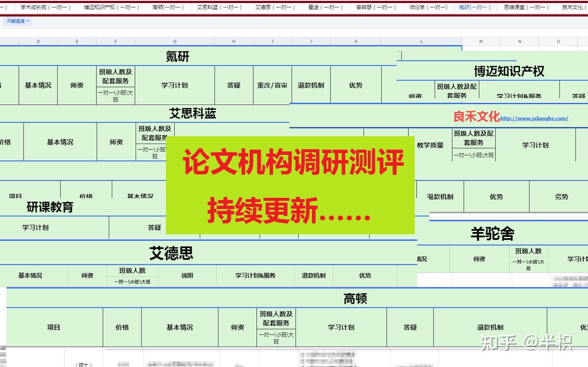Open the jxlianghe.com hyperlink beside 良禾文化
This screenshot has width=588, height=367.
point(534,118)
